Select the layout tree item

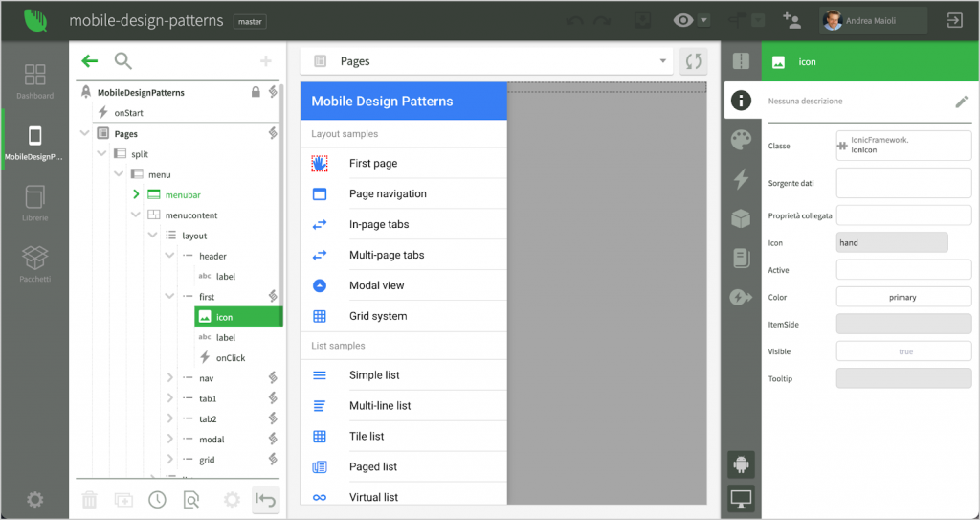tap(194, 236)
